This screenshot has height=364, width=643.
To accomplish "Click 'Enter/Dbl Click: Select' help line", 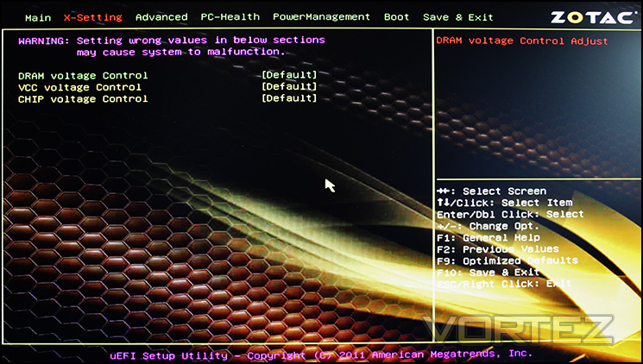I will (510, 215).
